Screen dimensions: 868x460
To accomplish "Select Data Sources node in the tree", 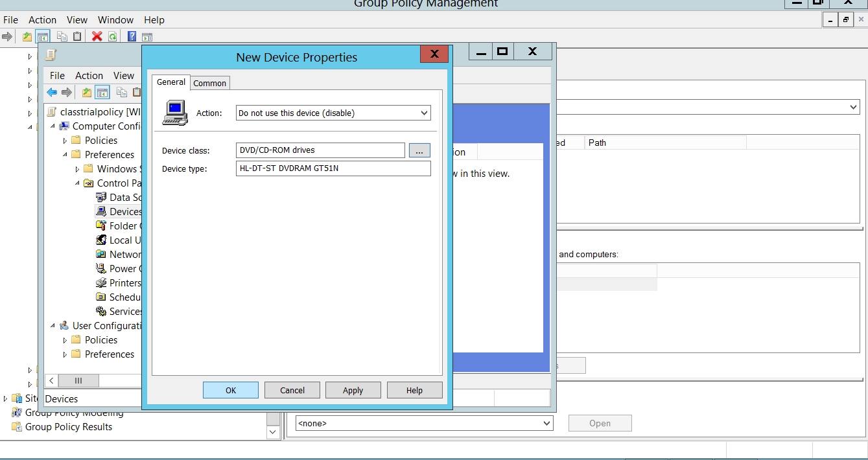I will click(124, 198).
